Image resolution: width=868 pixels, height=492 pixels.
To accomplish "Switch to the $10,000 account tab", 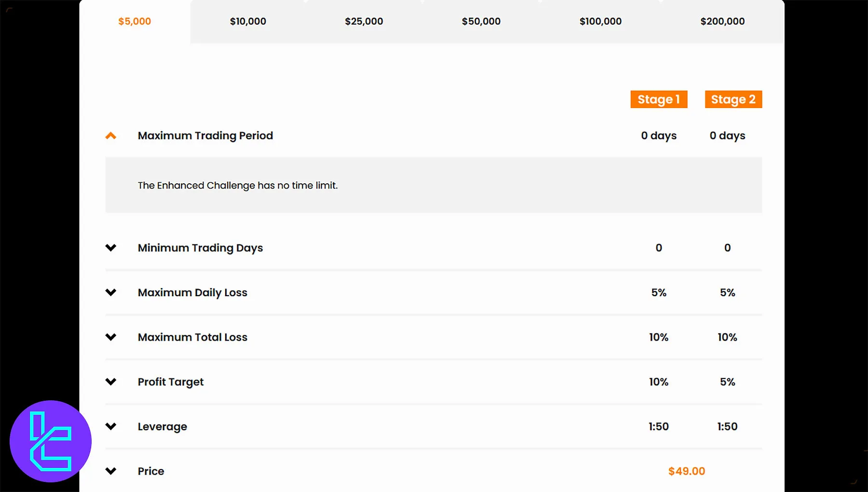I will pyautogui.click(x=248, y=21).
